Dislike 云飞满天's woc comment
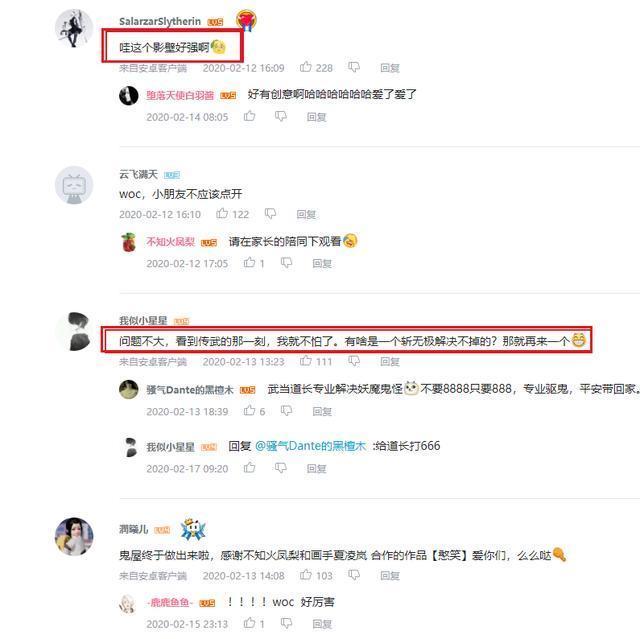 pos(270,213)
